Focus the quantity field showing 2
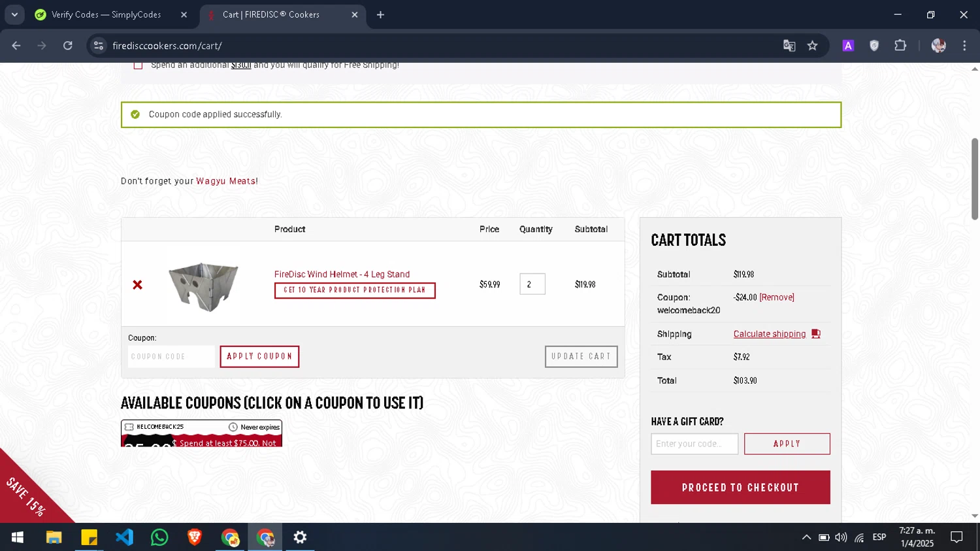980x551 pixels. (x=532, y=284)
